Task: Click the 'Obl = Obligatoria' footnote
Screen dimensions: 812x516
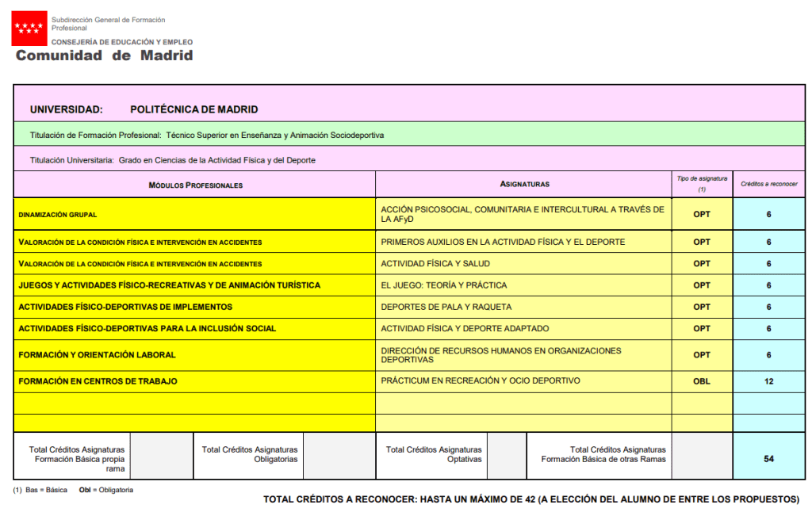Action: [x=106, y=490]
